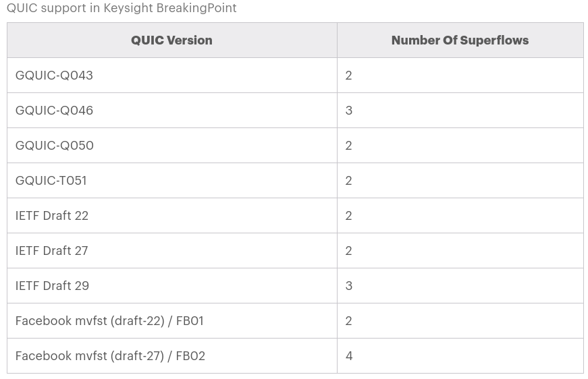
Task: Click superflows value in GQUIC-T051 row
Action: (349, 181)
